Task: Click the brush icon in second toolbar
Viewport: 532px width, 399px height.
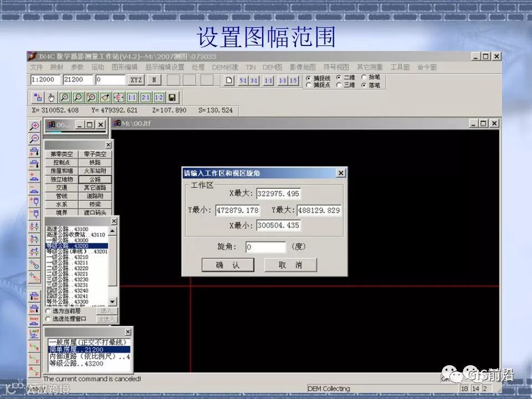Action: click(x=105, y=98)
